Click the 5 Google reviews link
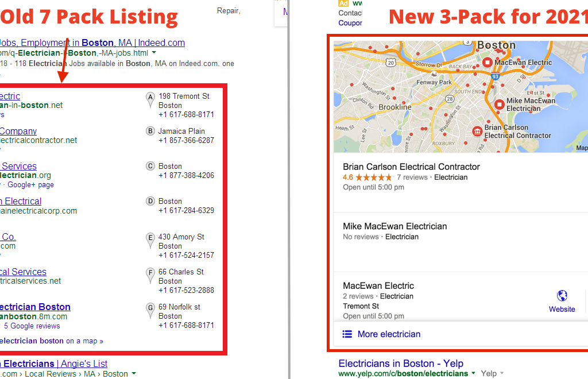The image size is (588, 379). coord(32,326)
